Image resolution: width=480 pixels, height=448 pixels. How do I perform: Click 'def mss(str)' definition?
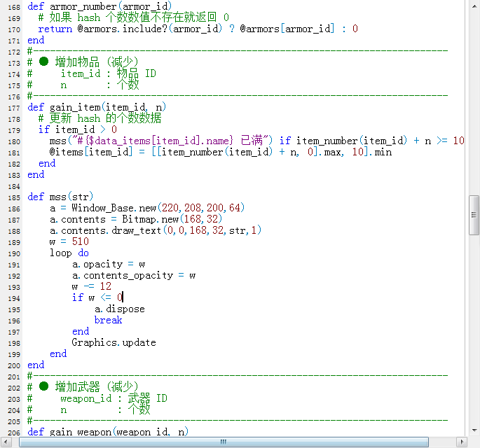click(60, 197)
